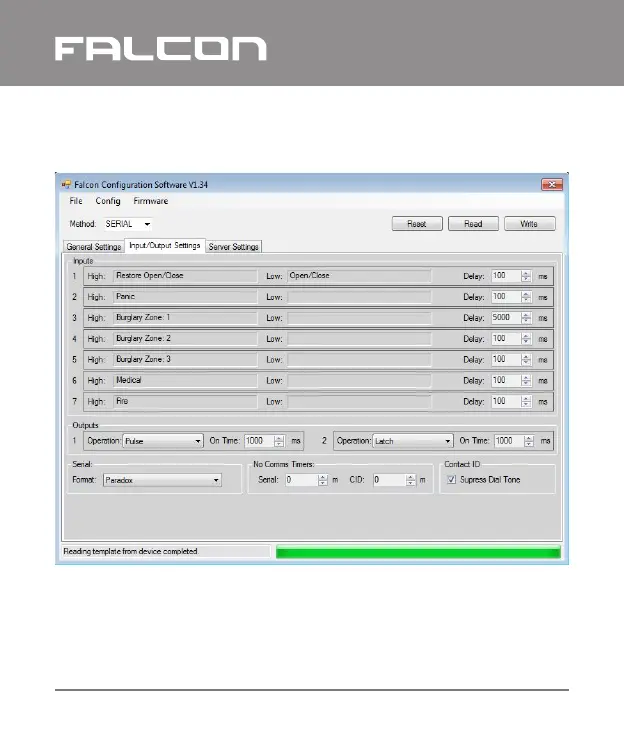Open the File menu
The image size is (624, 737).
(76, 201)
